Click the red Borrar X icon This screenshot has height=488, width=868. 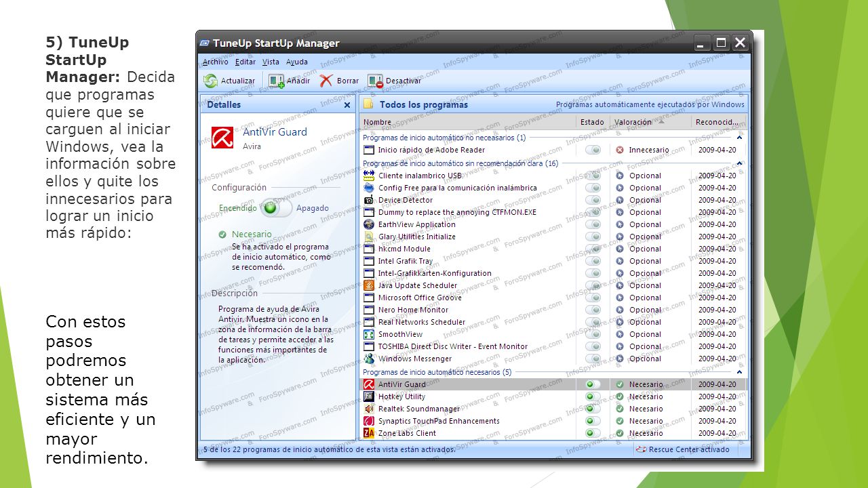point(326,81)
